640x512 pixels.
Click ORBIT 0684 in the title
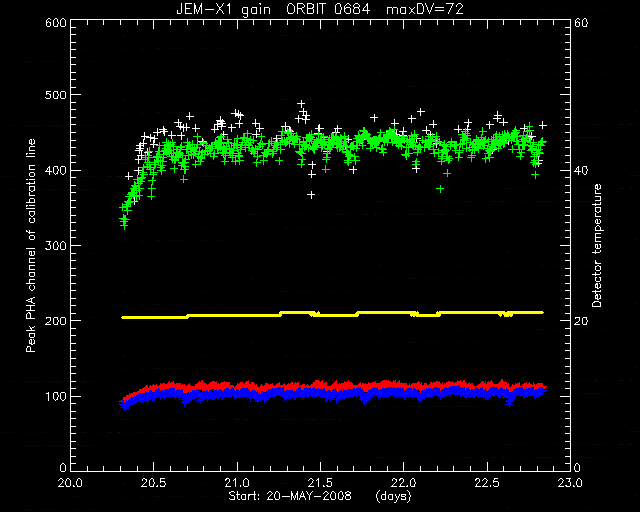tap(328, 9)
